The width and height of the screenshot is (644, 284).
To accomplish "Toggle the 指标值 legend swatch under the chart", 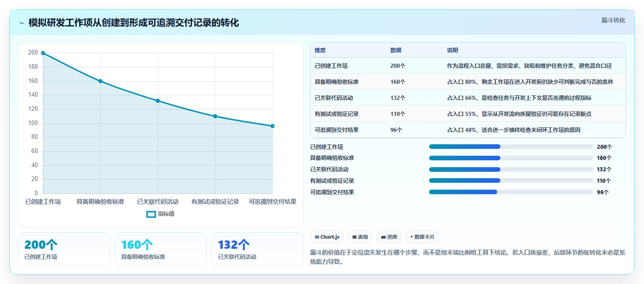I will pos(151,214).
